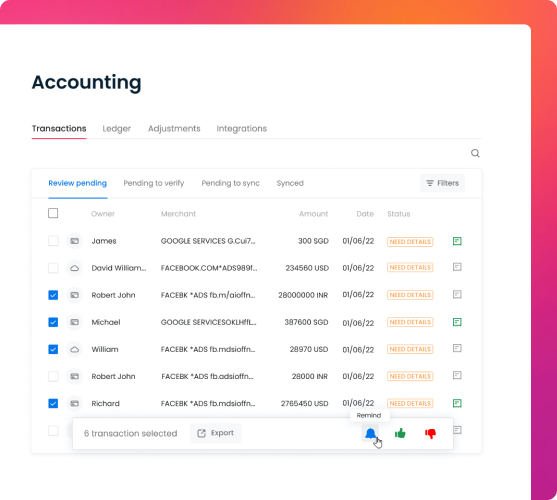Click the Export button
This screenshot has width=557, height=500.
point(216,433)
